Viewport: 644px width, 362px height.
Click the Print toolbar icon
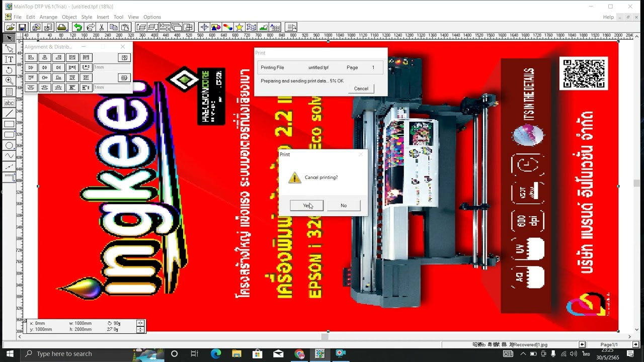point(61,27)
